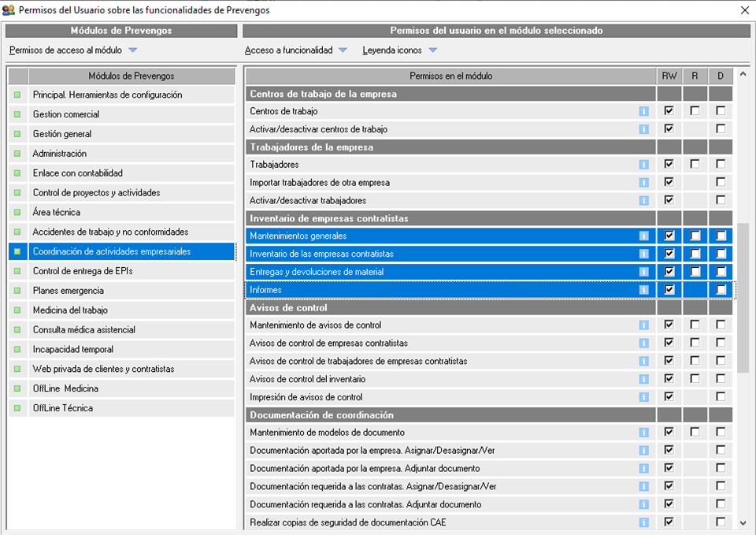Expand Acceso a funcionalidad dropdown
The image size is (756, 535).
[x=296, y=50]
